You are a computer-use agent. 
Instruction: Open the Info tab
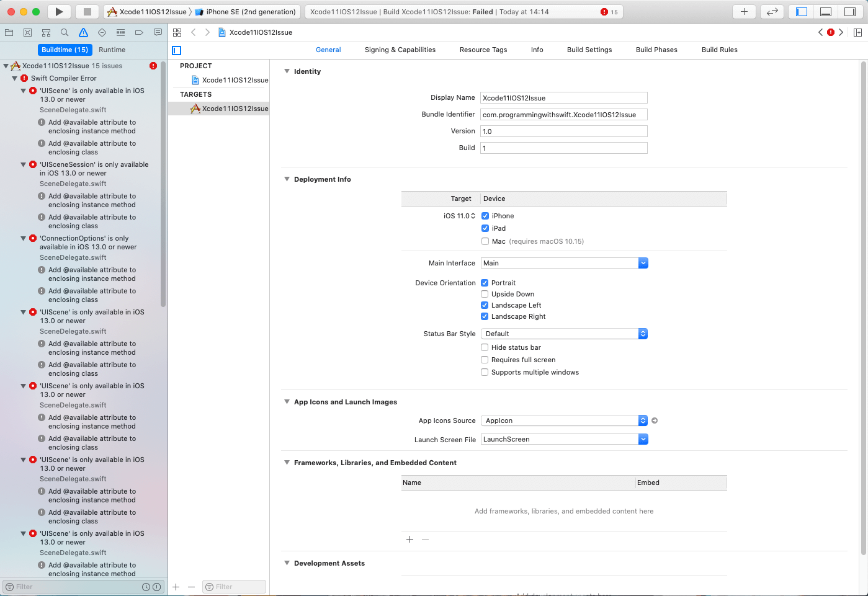[x=537, y=50]
